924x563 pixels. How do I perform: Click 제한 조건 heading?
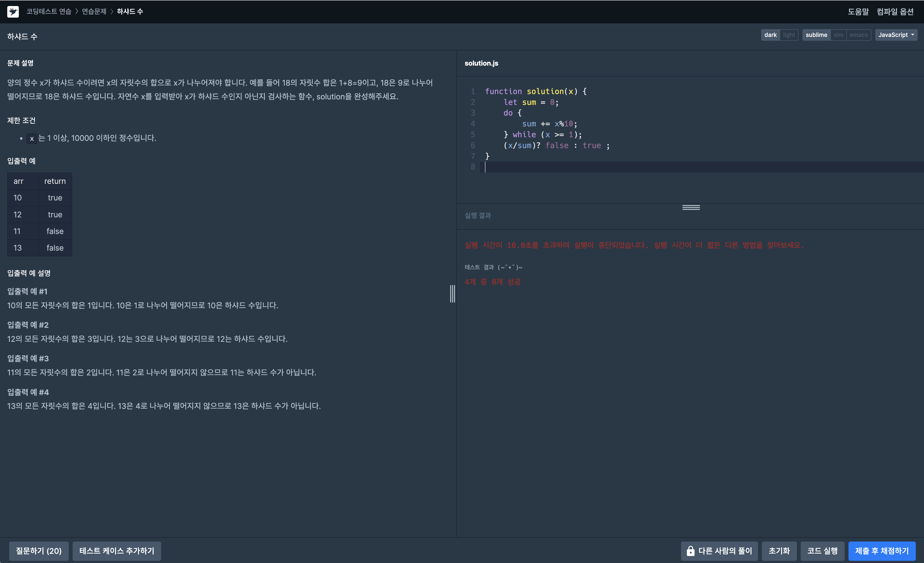coord(21,120)
